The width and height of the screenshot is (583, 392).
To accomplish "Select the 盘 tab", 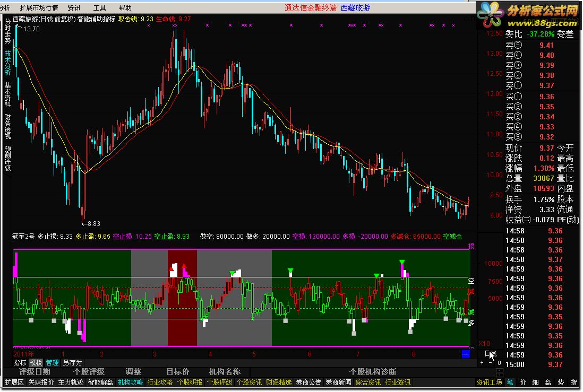I will [x=548, y=382].
